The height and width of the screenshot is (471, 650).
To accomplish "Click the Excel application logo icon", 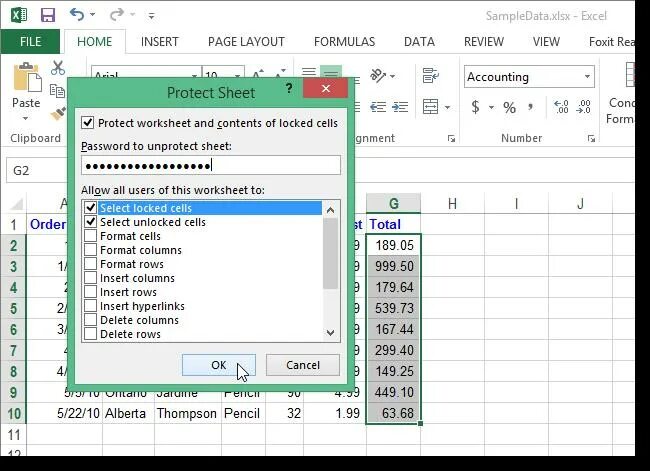I will click(19, 15).
